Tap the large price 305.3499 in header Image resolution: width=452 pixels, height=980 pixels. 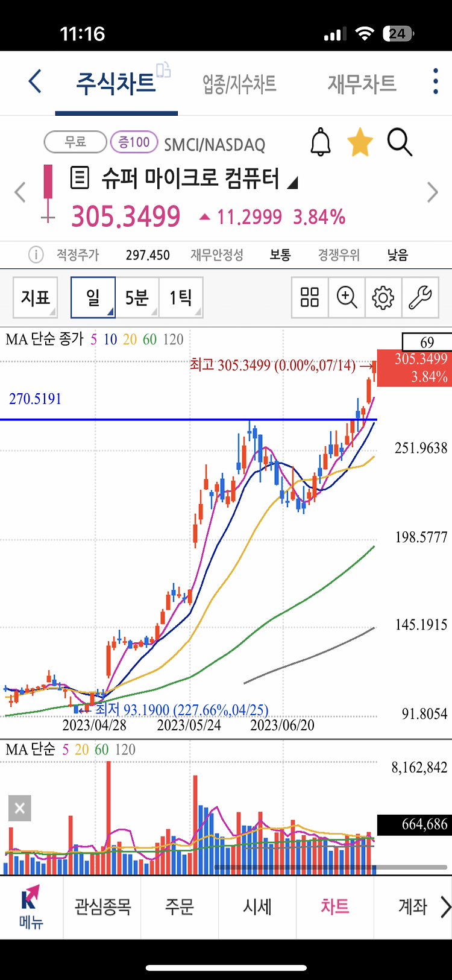[126, 217]
